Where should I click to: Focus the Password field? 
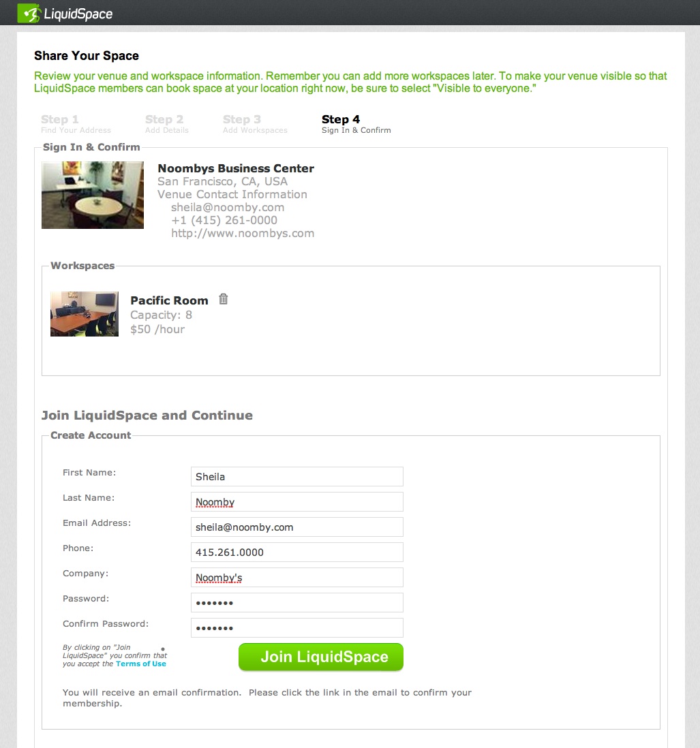(296, 602)
